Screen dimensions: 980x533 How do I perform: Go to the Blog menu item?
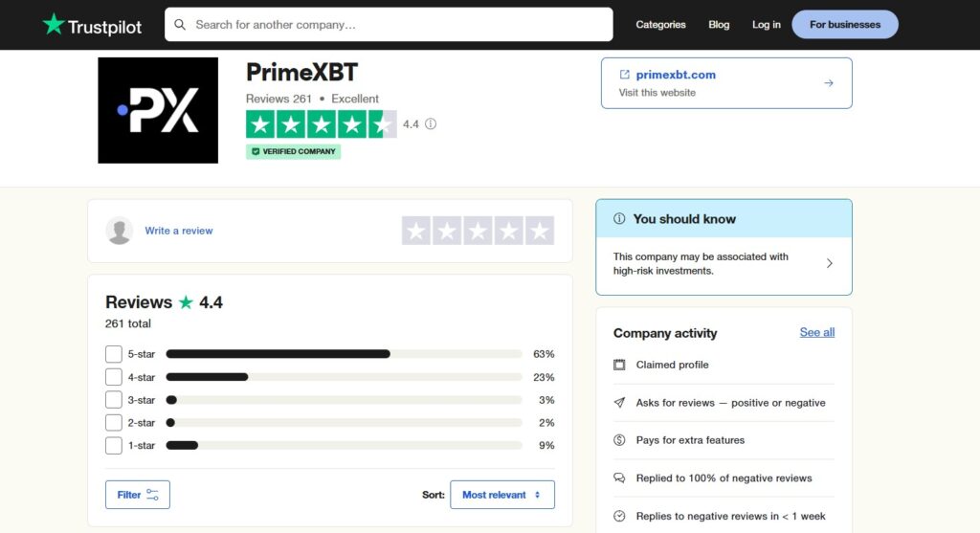[x=719, y=24]
